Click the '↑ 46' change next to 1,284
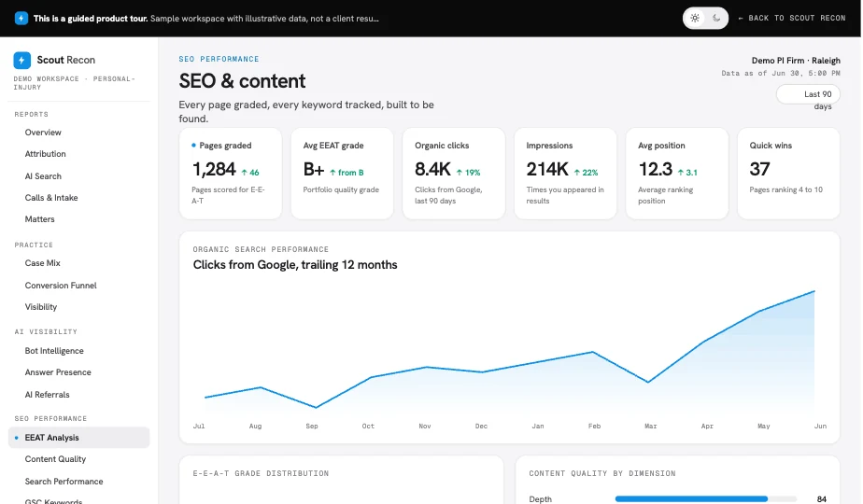 250,173
